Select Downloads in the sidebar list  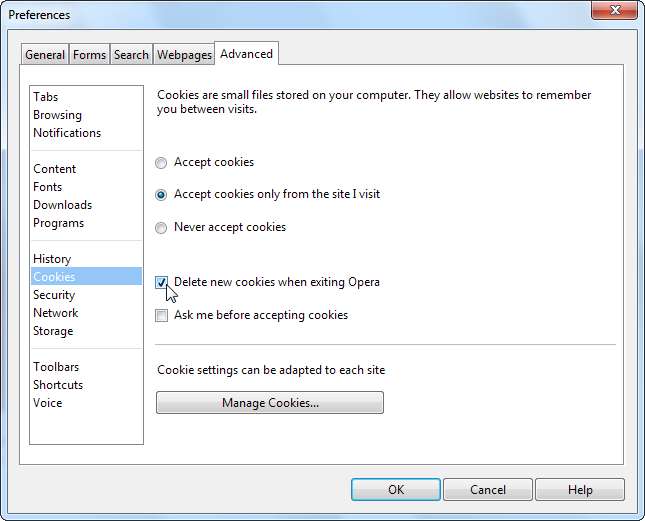(x=62, y=205)
